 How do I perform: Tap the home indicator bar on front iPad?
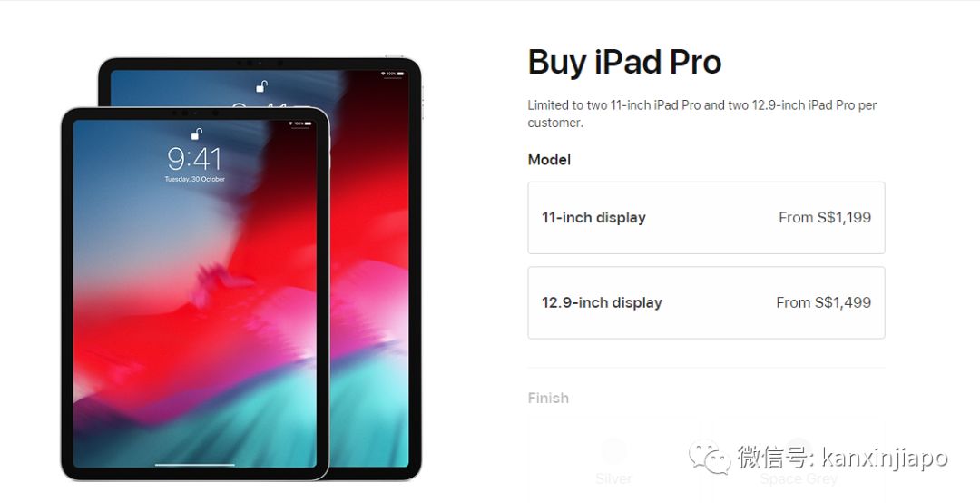coord(195,465)
